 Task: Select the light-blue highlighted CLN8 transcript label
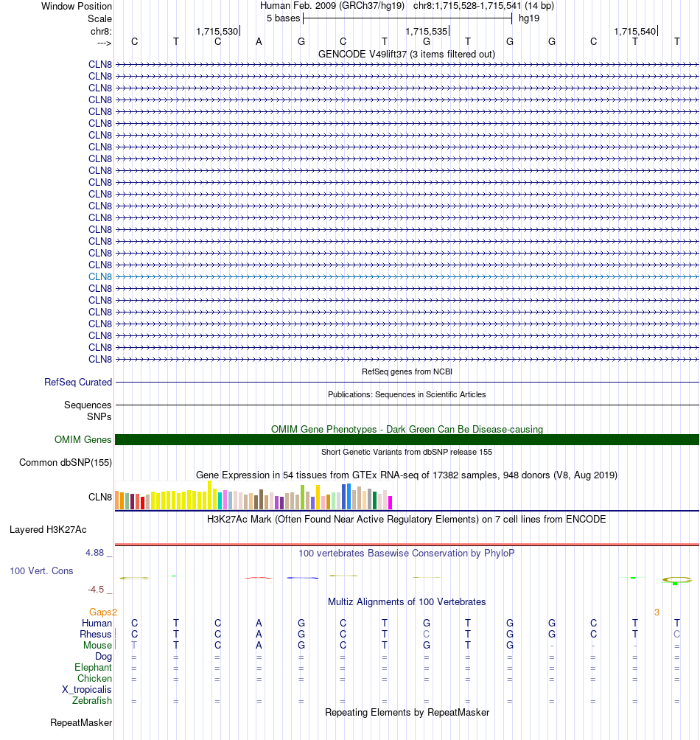[100, 276]
